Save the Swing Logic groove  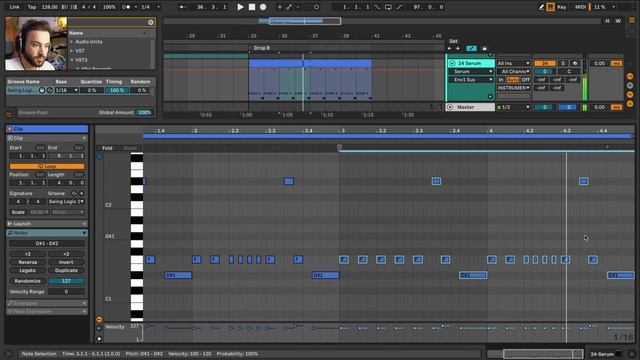point(42,90)
